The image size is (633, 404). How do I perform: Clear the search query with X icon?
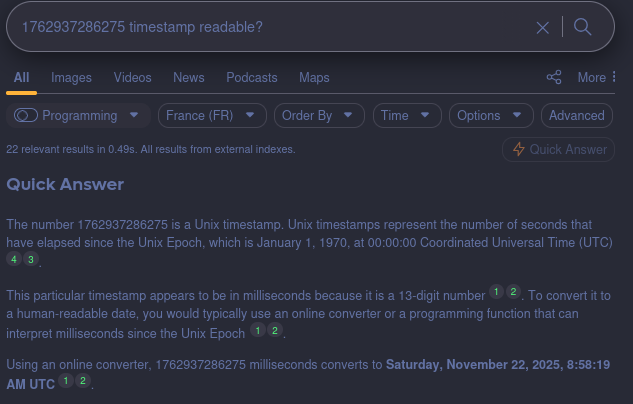(x=543, y=27)
